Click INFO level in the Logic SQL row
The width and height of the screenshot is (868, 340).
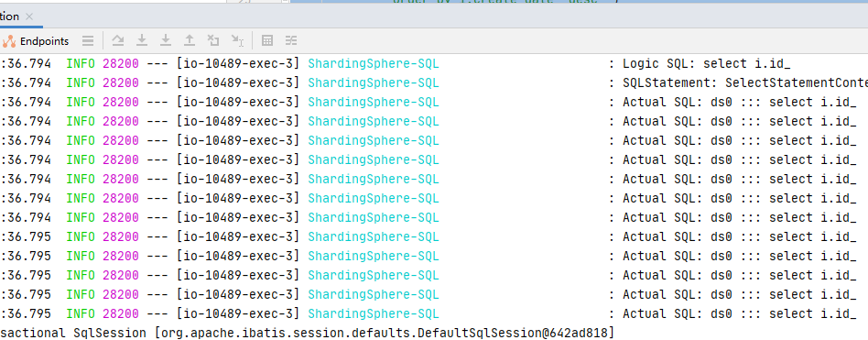click(81, 63)
